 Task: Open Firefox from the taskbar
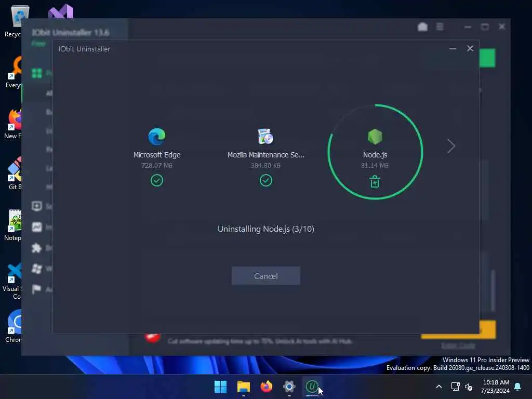pos(267,387)
